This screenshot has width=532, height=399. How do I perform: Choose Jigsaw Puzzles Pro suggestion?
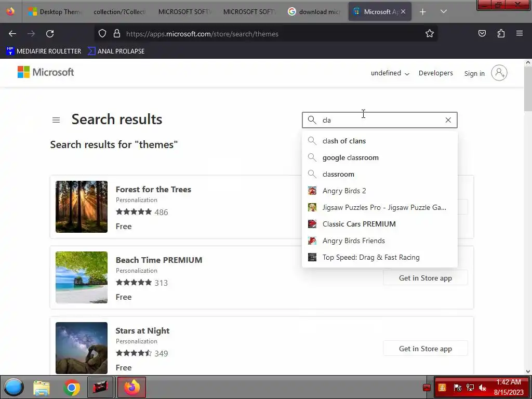(380, 207)
